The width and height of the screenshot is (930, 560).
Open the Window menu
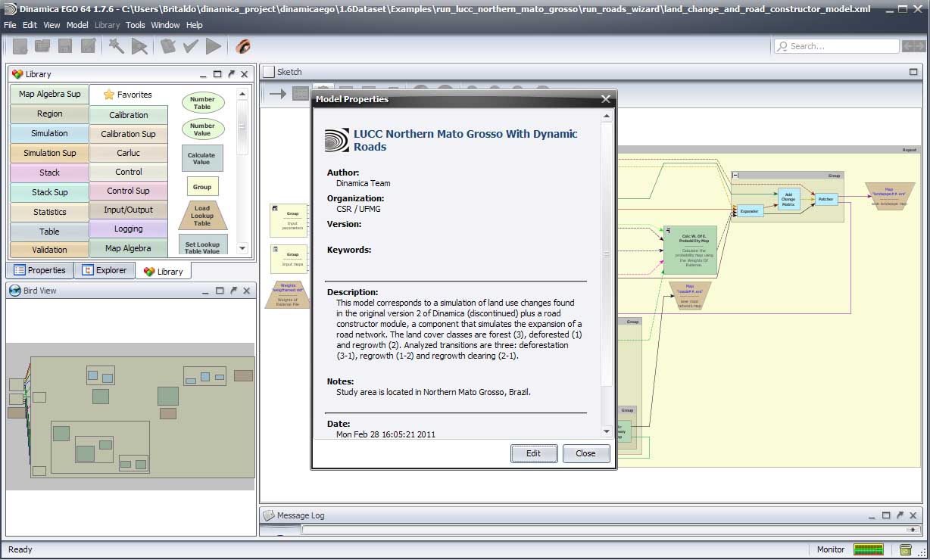(165, 25)
